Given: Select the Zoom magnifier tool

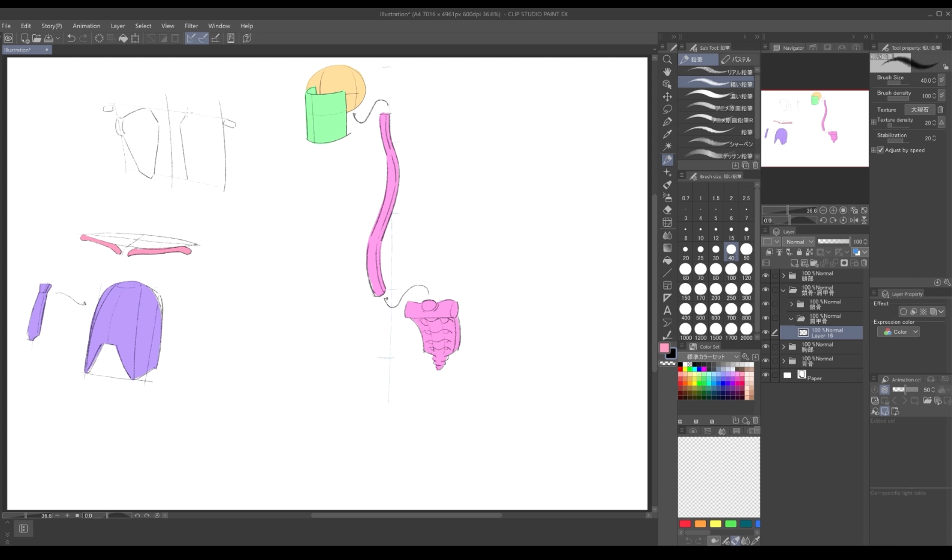Looking at the screenshot, I should click(667, 59).
